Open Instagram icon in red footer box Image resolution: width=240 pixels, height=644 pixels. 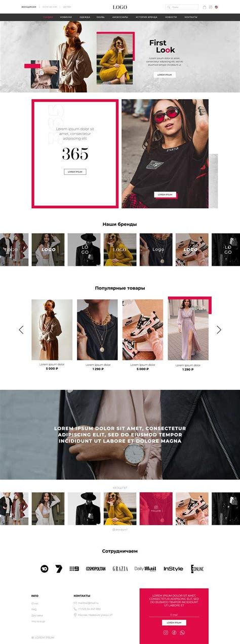tap(166, 632)
